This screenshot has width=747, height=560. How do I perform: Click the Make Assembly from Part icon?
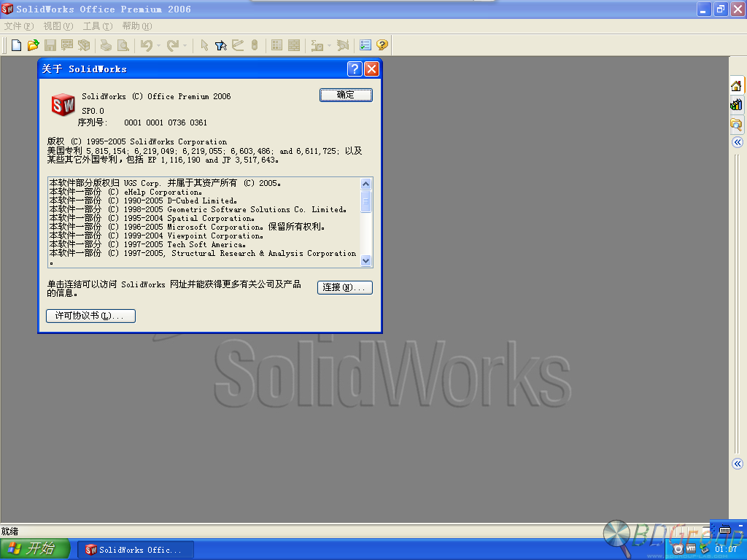point(84,45)
